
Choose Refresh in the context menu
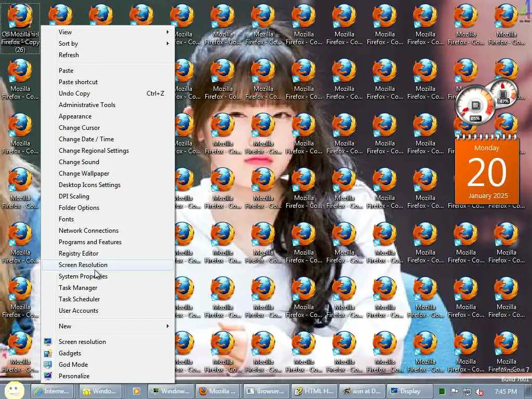coord(108,55)
